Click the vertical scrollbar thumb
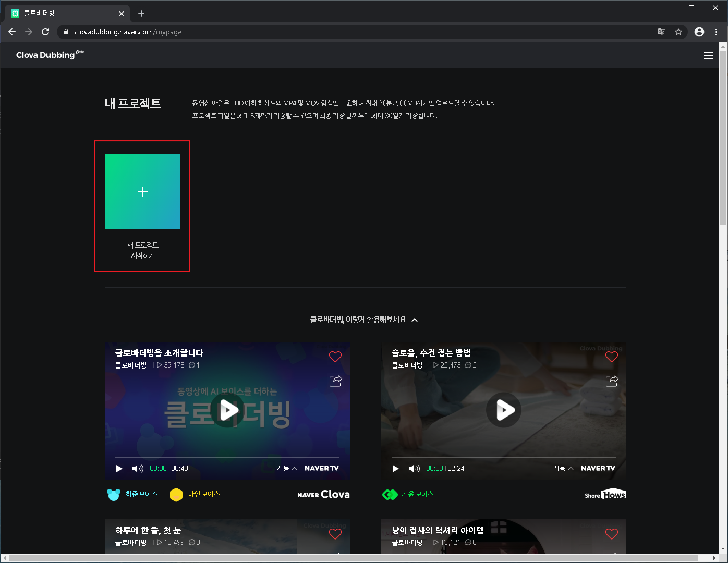 point(723,138)
